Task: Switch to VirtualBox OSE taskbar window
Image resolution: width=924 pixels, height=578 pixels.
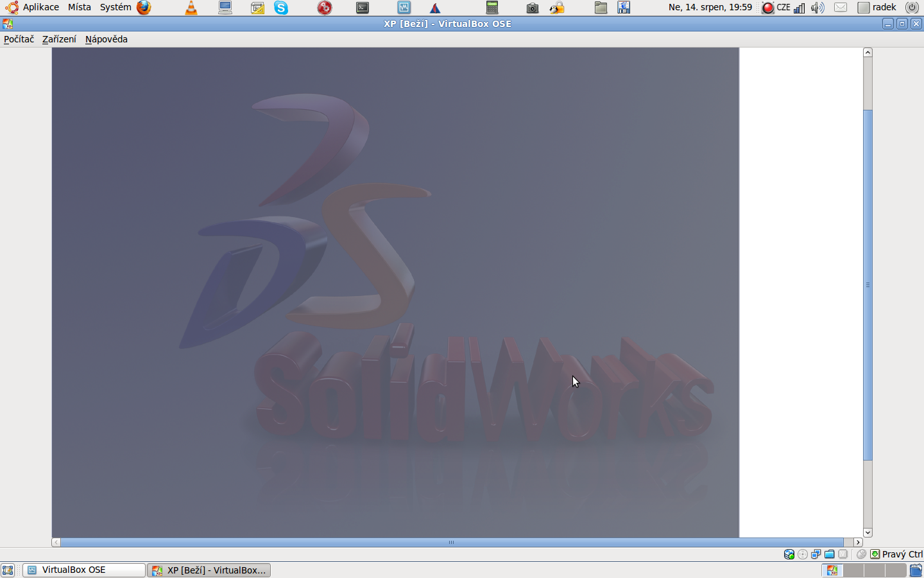Action: coord(83,570)
